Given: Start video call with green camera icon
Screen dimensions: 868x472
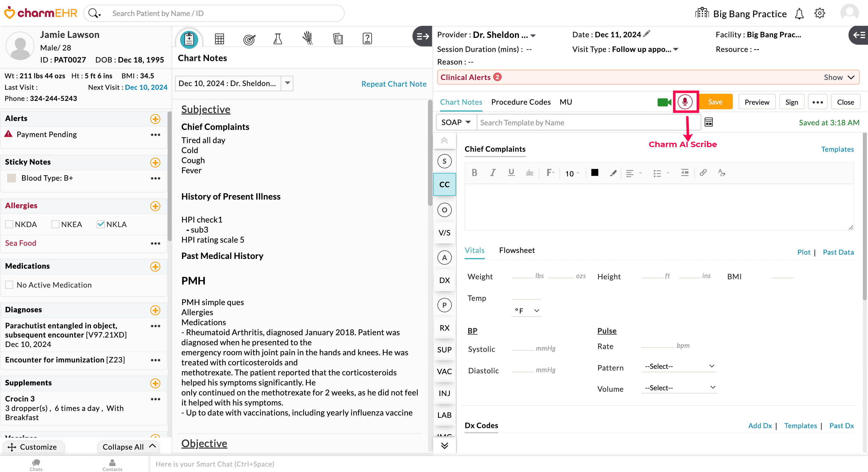Looking at the screenshot, I should click(664, 102).
